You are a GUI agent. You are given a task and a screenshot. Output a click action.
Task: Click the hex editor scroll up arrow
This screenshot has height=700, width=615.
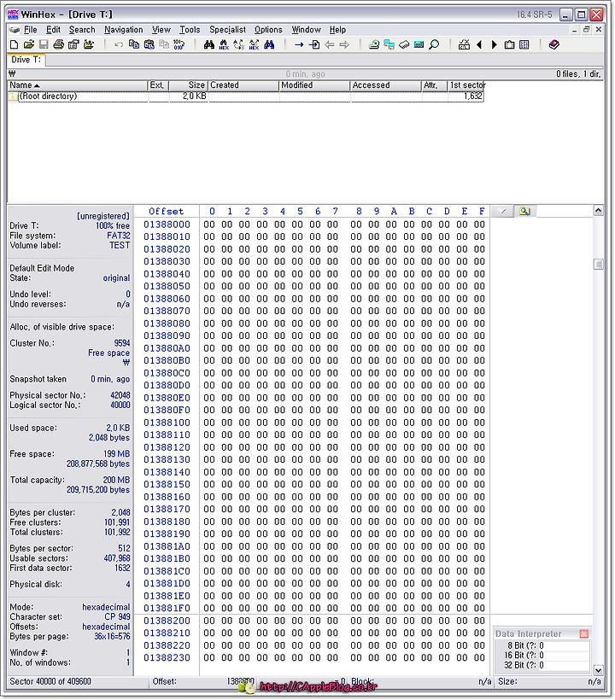pyautogui.click(x=599, y=211)
